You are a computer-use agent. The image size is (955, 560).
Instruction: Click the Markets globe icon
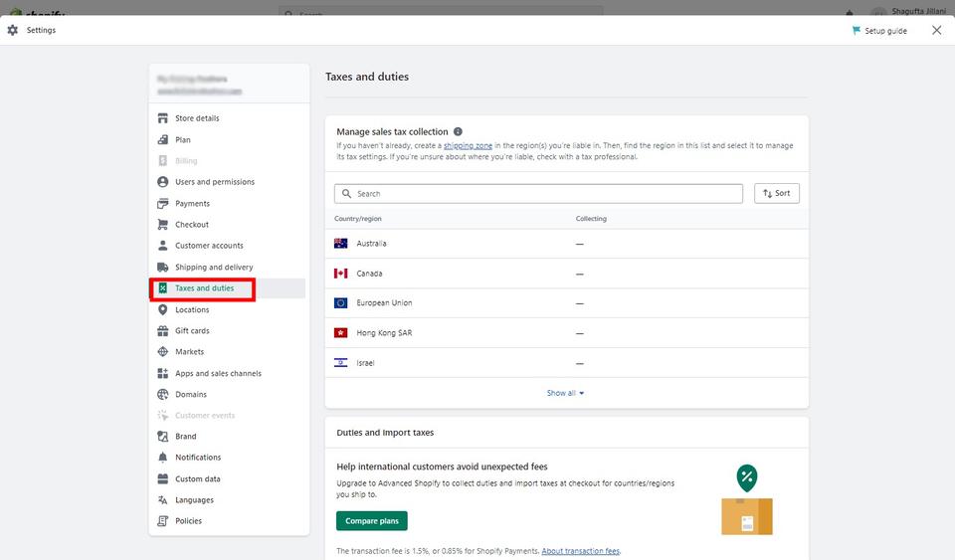click(x=162, y=351)
